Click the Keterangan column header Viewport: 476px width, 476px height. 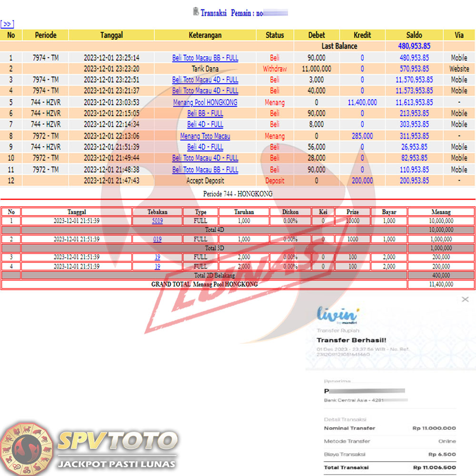(205, 35)
